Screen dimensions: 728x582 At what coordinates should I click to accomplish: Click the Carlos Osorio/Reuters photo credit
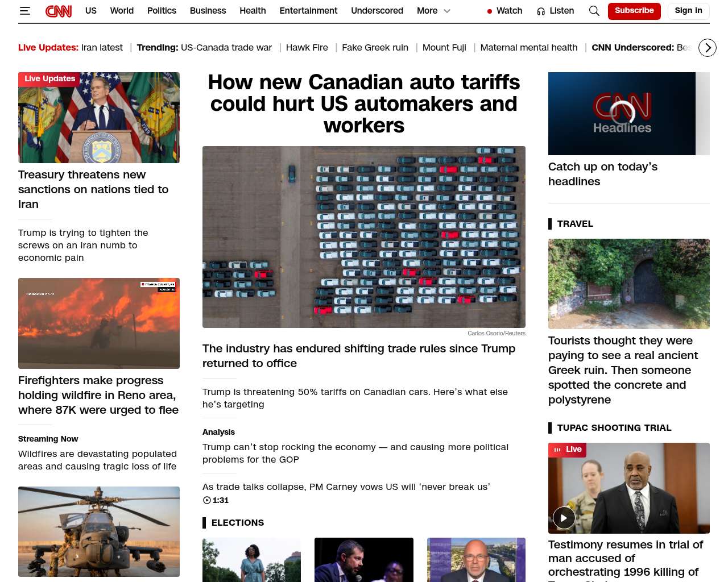(x=497, y=334)
